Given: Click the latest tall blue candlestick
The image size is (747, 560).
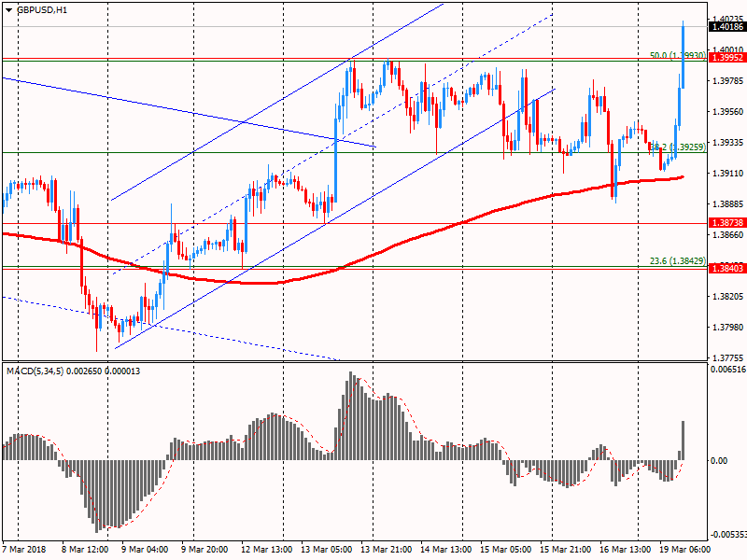Looking at the screenshot, I should [x=684, y=55].
